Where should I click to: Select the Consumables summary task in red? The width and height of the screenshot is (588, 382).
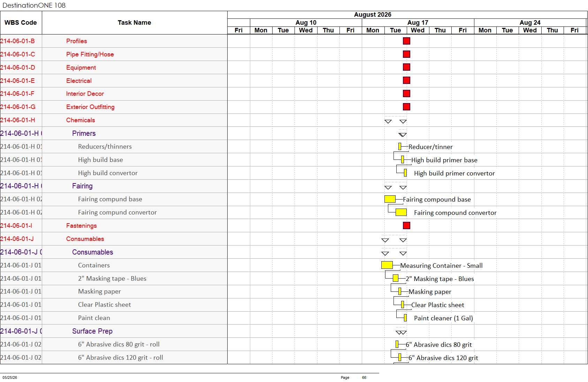[85, 239]
